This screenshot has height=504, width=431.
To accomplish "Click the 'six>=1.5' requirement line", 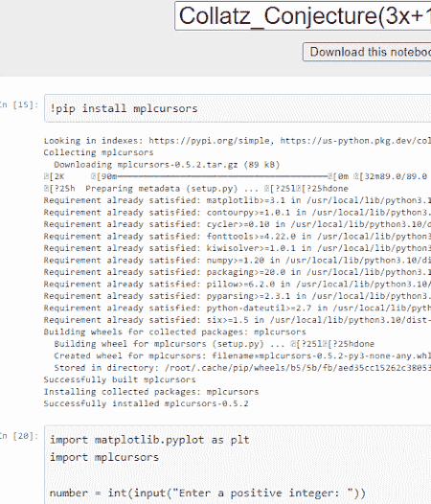I will pyautogui.click(x=238, y=320).
